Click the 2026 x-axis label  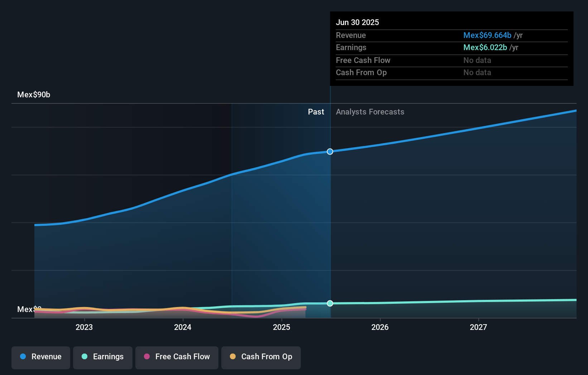coord(380,327)
